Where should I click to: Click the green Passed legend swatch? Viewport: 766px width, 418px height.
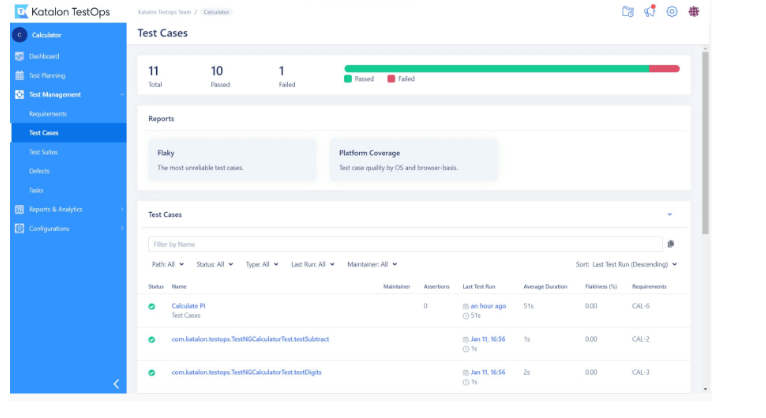tap(348, 79)
